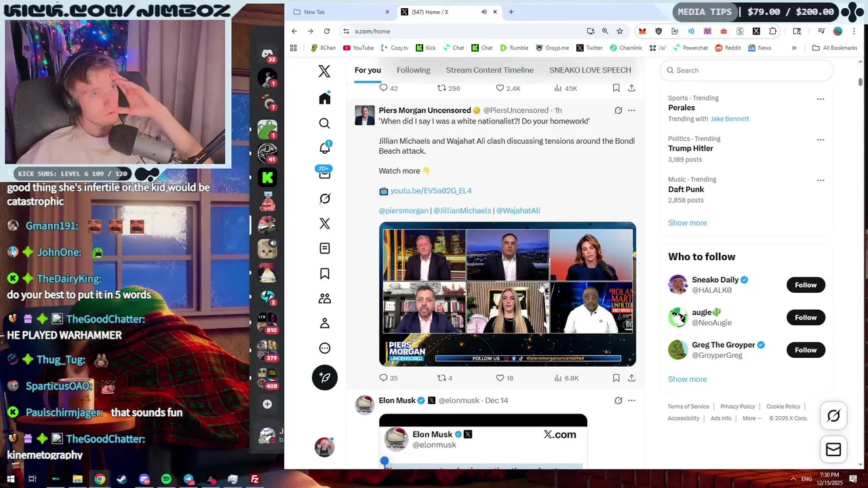Open the @WajahatAli mention link
This screenshot has width=868, height=488.
coord(518,211)
